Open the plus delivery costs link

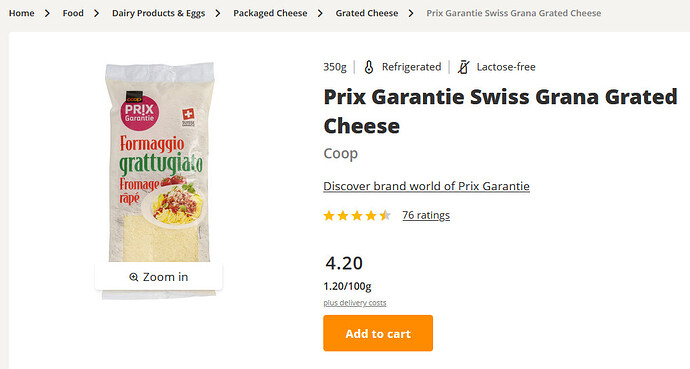point(355,303)
